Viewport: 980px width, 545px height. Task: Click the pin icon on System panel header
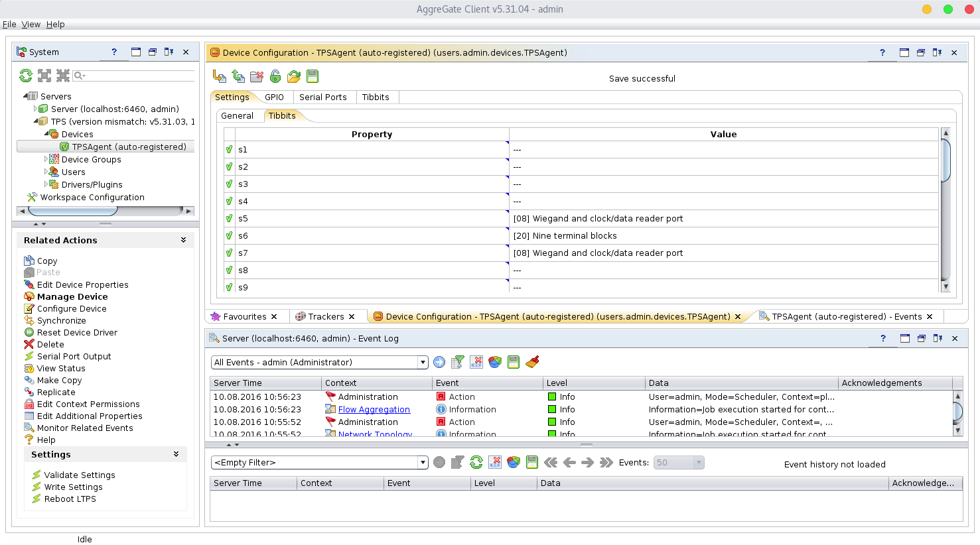coord(169,52)
